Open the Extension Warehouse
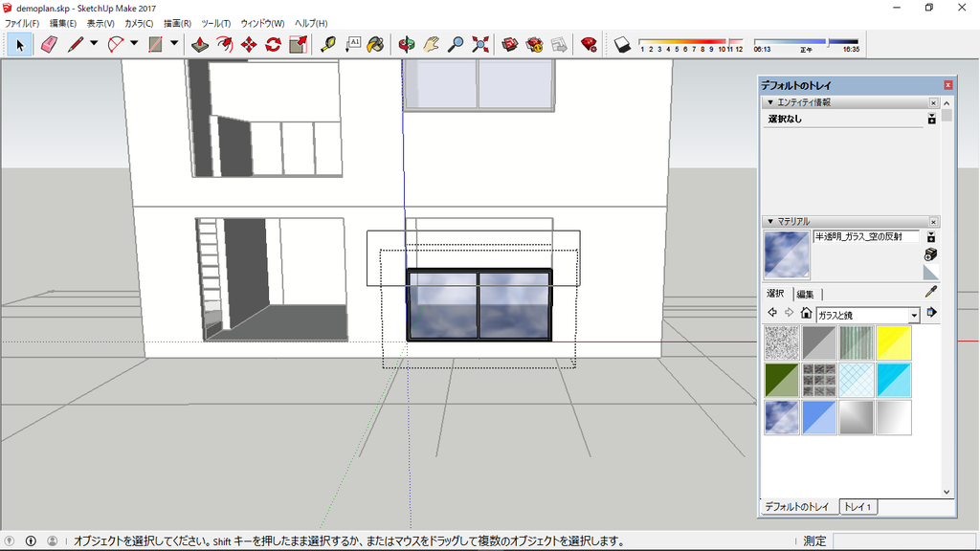 pyautogui.click(x=534, y=44)
